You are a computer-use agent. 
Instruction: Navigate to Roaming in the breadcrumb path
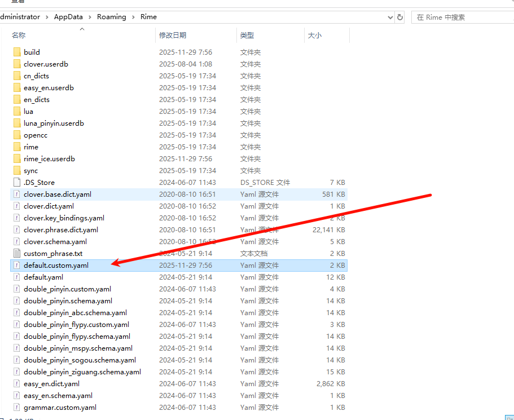click(111, 17)
